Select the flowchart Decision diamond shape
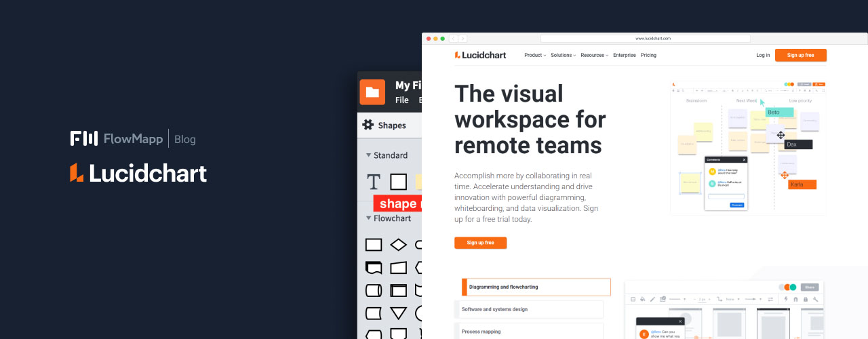868x339 pixels. (399, 245)
